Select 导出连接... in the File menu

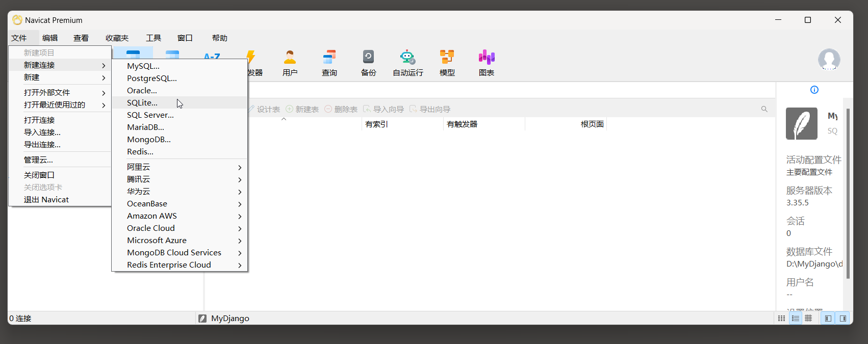[60, 145]
